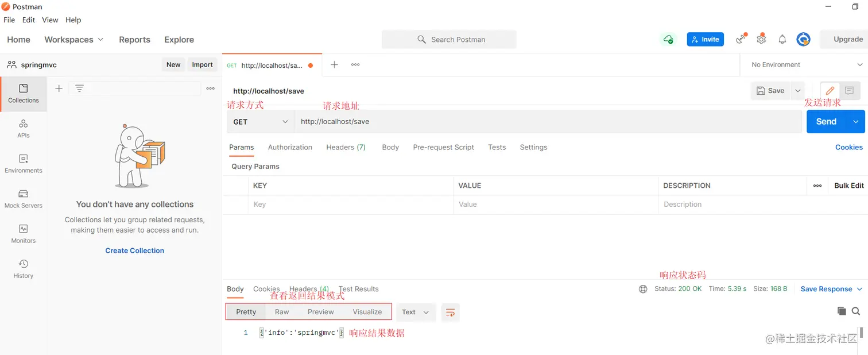Open the View menu
The image size is (868, 355).
50,20
